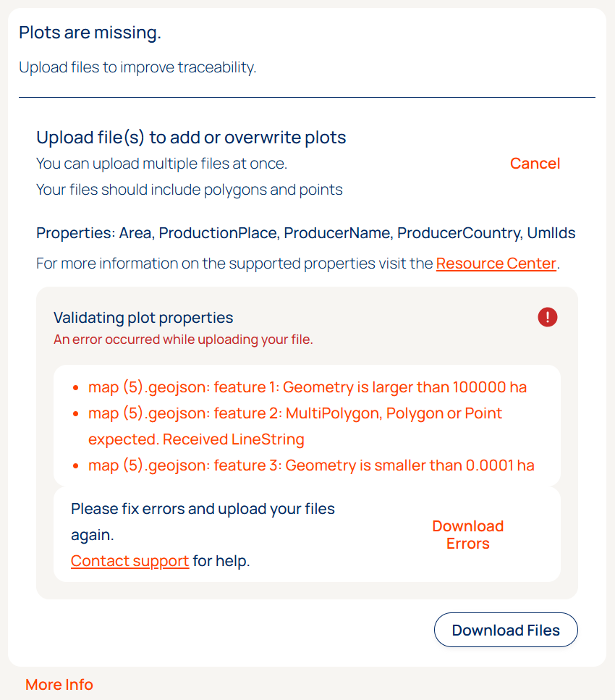The image size is (615, 700).
Task: Click 'Your files should include polygons' text
Action: [190, 190]
